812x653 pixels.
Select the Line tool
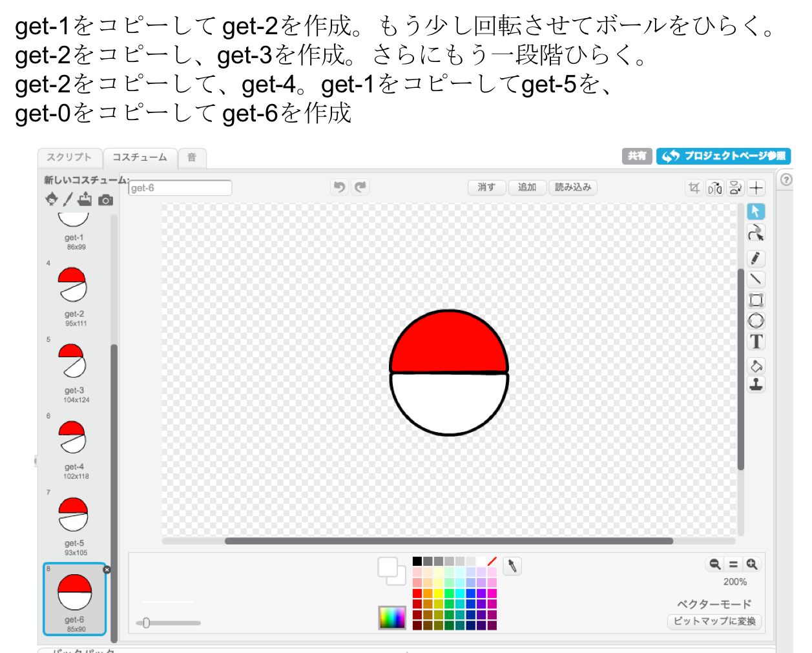(x=756, y=279)
